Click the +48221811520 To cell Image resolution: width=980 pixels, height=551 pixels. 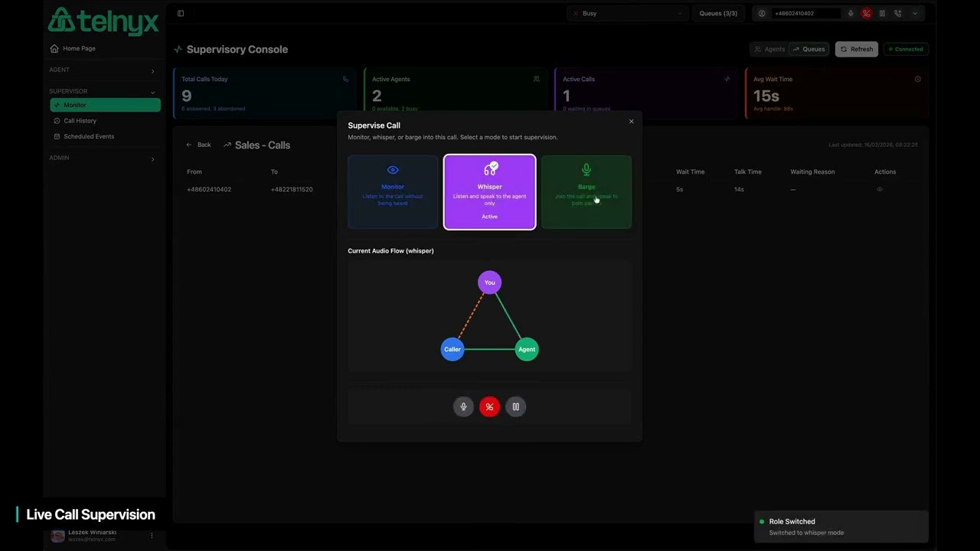tap(292, 189)
